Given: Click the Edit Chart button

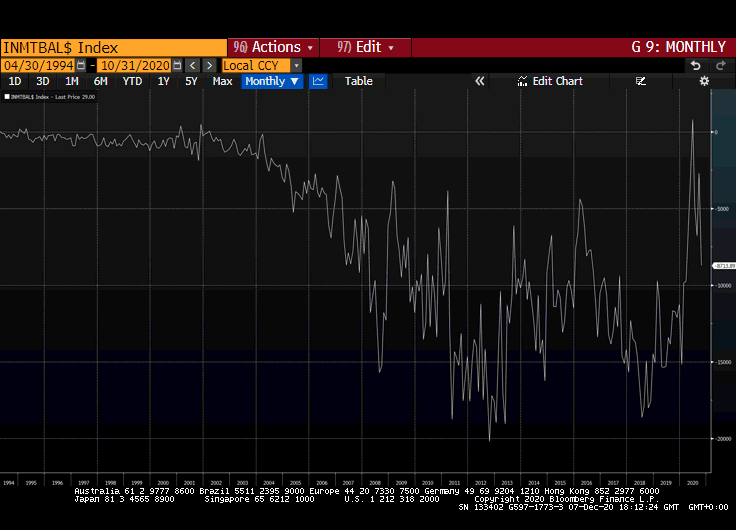Looking at the screenshot, I should click(x=549, y=81).
